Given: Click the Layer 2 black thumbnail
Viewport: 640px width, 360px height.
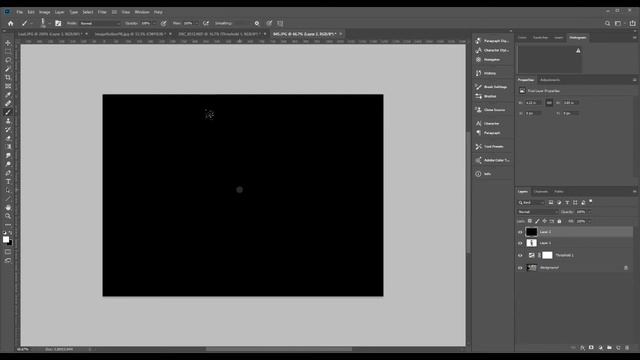Looking at the screenshot, I should [x=531, y=232].
